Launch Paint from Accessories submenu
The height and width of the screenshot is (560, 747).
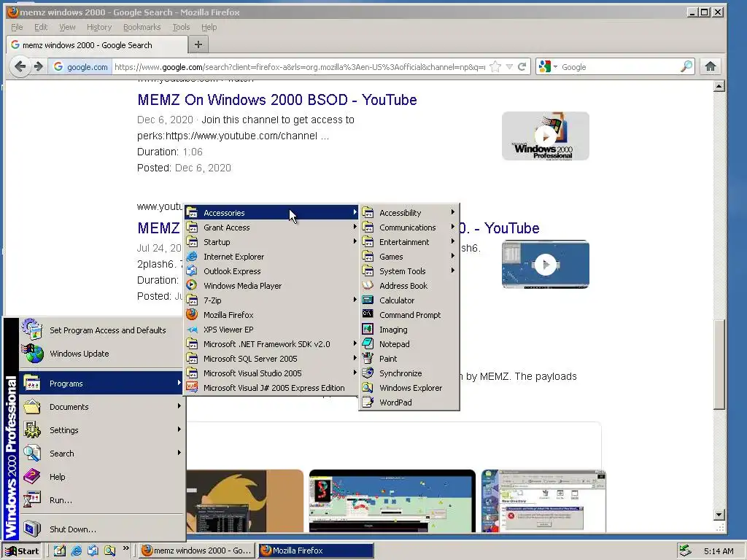[409, 359]
